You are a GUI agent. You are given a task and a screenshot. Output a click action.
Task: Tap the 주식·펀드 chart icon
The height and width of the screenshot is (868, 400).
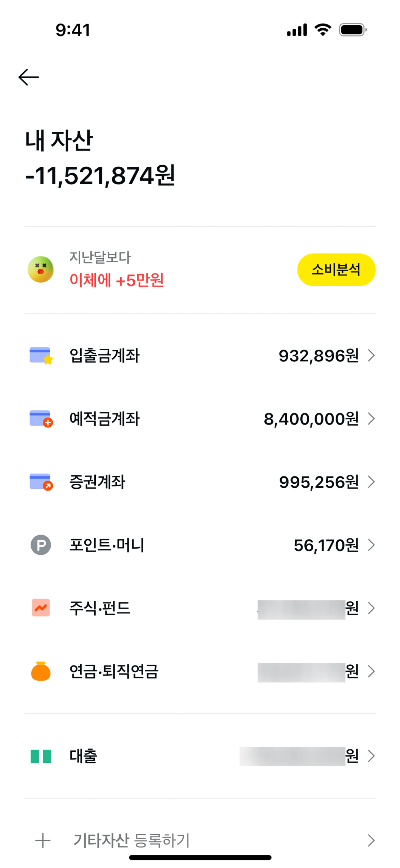(41, 608)
